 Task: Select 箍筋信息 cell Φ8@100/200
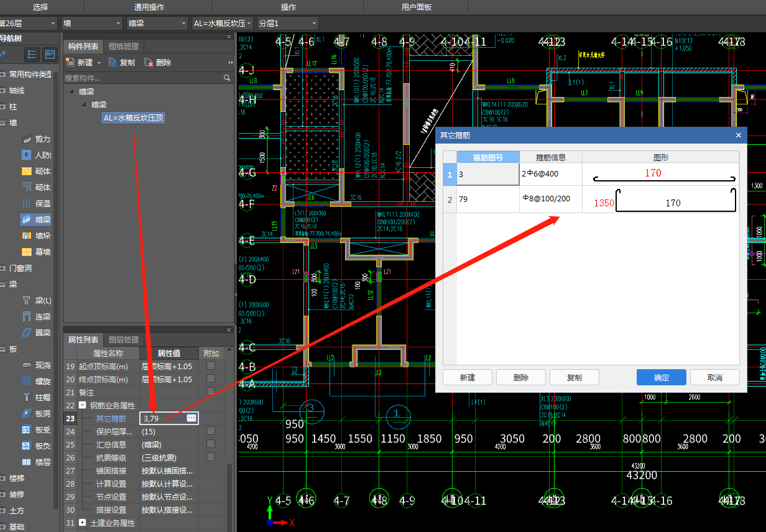(x=551, y=199)
